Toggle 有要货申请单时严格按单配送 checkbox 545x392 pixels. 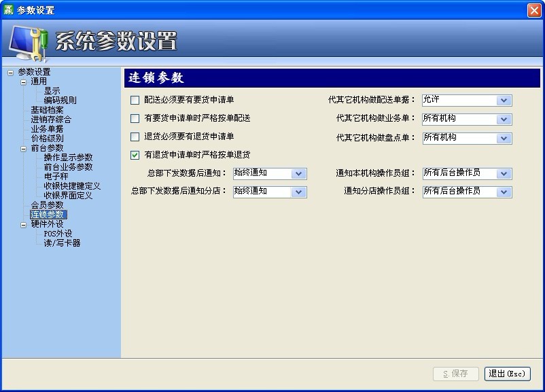[x=135, y=118]
